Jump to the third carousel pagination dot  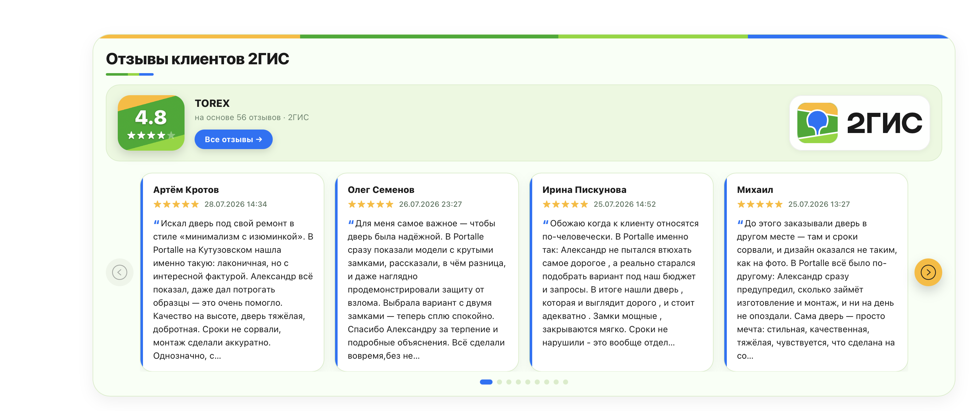pyautogui.click(x=509, y=382)
